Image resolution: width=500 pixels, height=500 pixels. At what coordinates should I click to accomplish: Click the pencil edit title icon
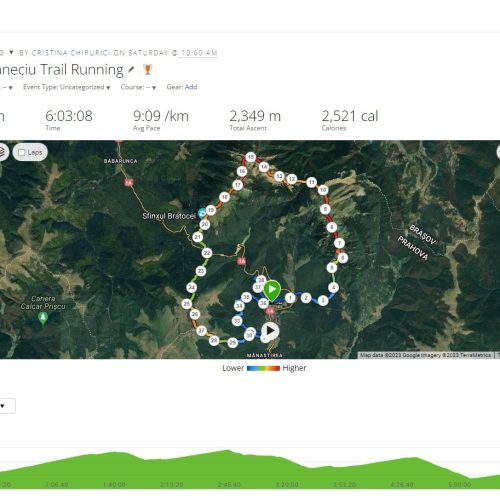point(131,69)
